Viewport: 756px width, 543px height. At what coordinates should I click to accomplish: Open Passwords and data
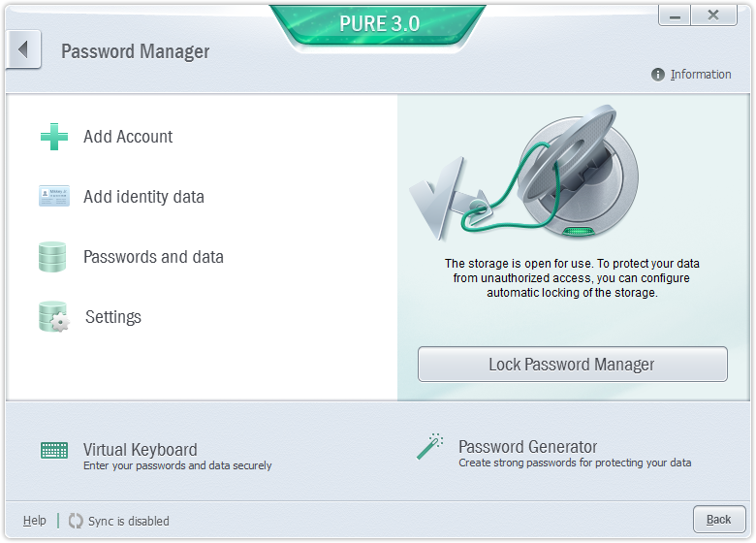(153, 257)
